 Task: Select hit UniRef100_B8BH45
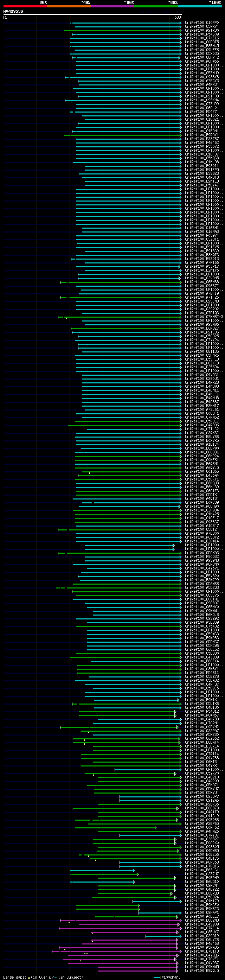click(x=202, y=46)
